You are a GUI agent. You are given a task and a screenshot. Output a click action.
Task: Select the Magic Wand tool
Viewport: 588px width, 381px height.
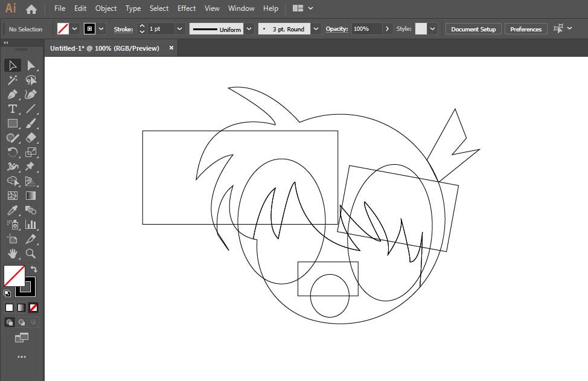click(x=12, y=80)
